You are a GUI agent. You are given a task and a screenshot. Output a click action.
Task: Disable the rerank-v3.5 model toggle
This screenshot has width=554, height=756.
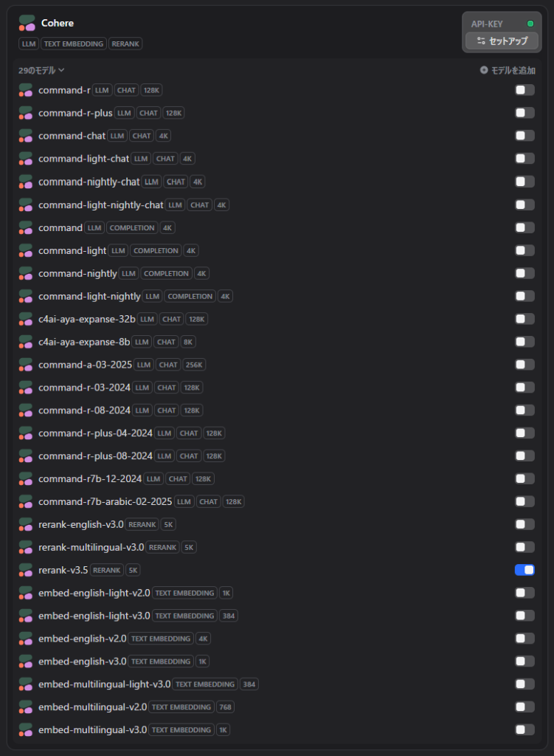point(524,570)
